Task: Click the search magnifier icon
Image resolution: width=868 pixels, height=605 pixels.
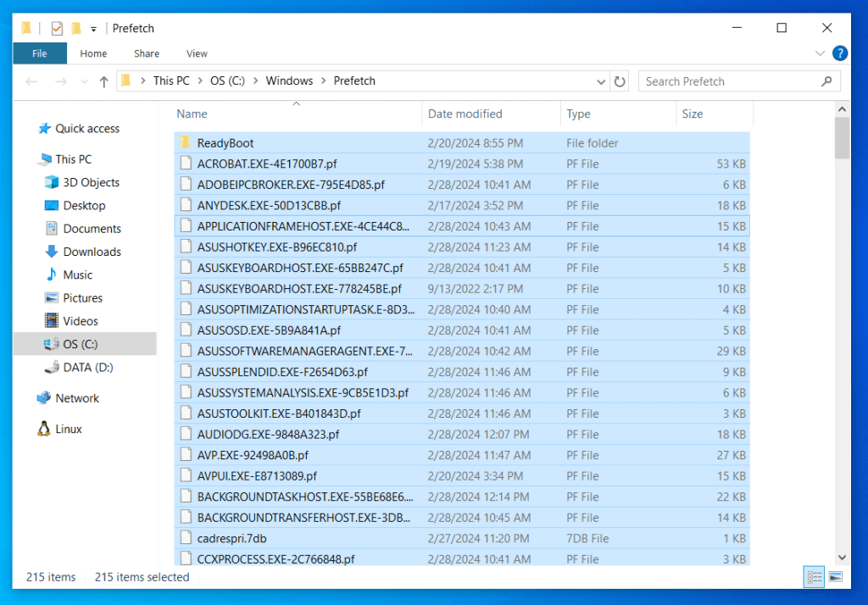Action: (826, 81)
